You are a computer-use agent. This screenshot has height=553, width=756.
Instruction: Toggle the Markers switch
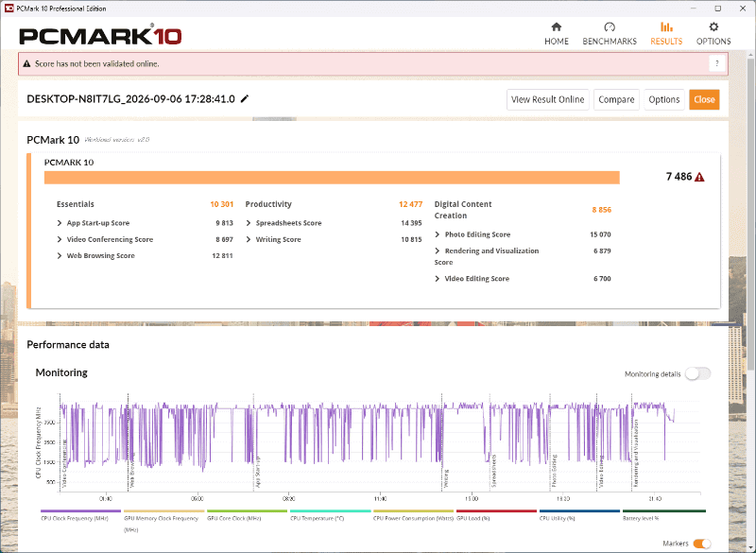pyautogui.click(x=702, y=544)
